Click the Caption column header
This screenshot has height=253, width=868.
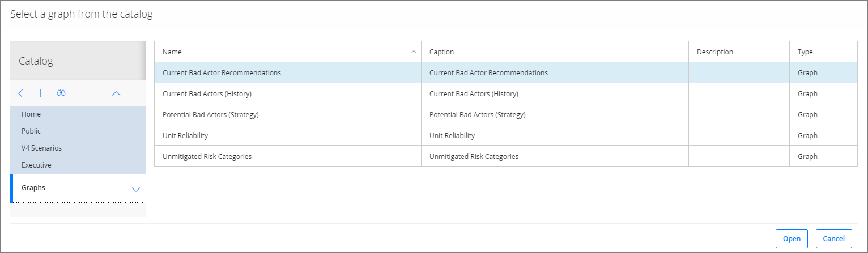[x=555, y=52]
